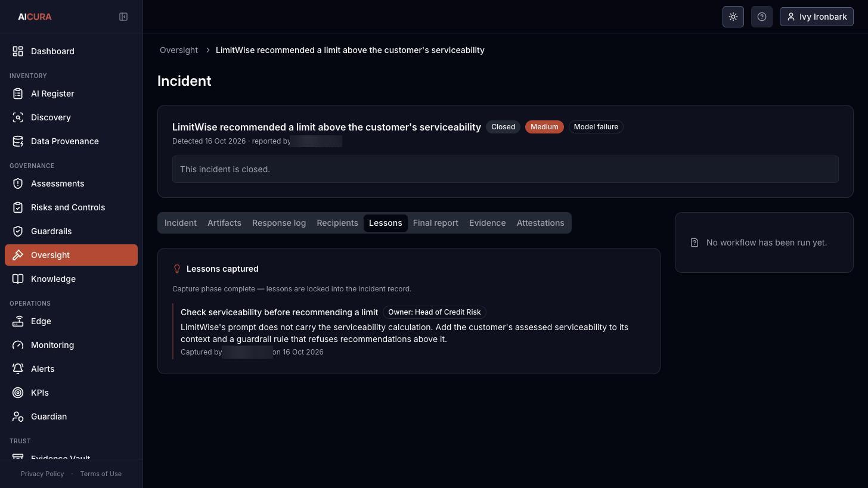Switch to the Artifacts tab
Viewport: 868px width, 488px height.
tap(224, 223)
